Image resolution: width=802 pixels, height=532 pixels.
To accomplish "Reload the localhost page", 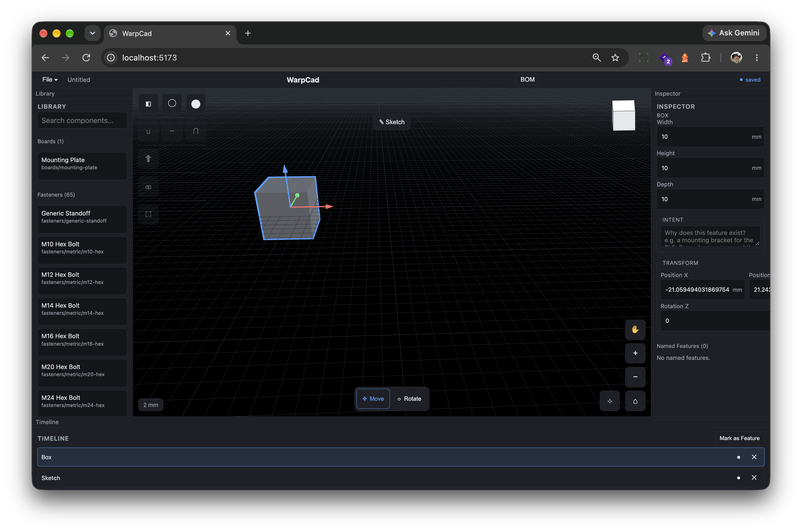I will [x=86, y=58].
